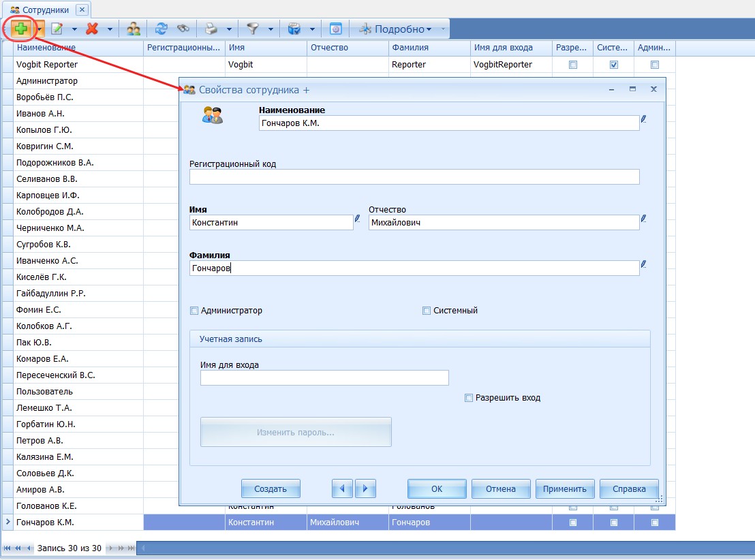Check the Разре... box for Vogbit Reporter
Viewport: 755px width, 560px height.
tap(573, 65)
